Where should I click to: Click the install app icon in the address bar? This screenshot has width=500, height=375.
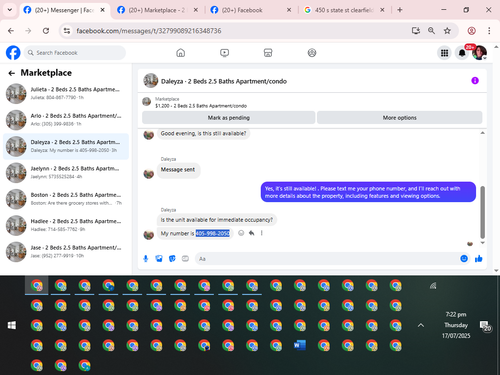[415, 31]
